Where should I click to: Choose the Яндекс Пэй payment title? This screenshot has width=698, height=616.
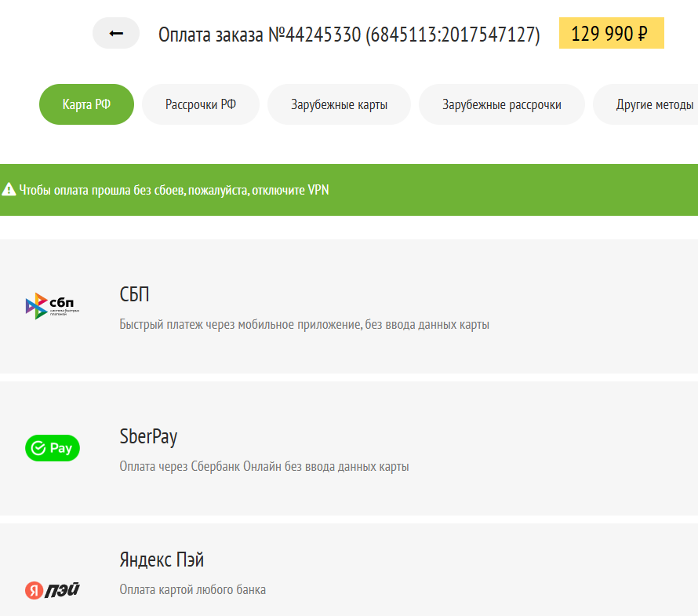[162, 560]
